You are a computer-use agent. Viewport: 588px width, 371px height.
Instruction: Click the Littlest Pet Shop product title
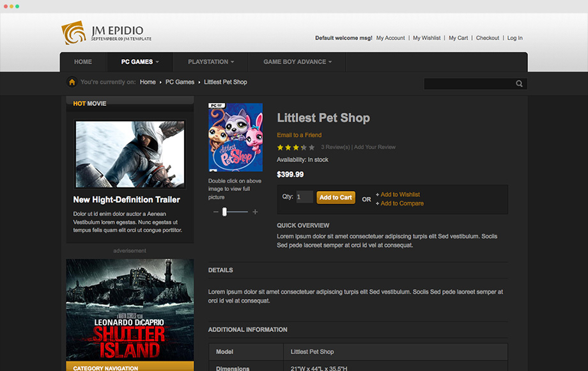[323, 118]
